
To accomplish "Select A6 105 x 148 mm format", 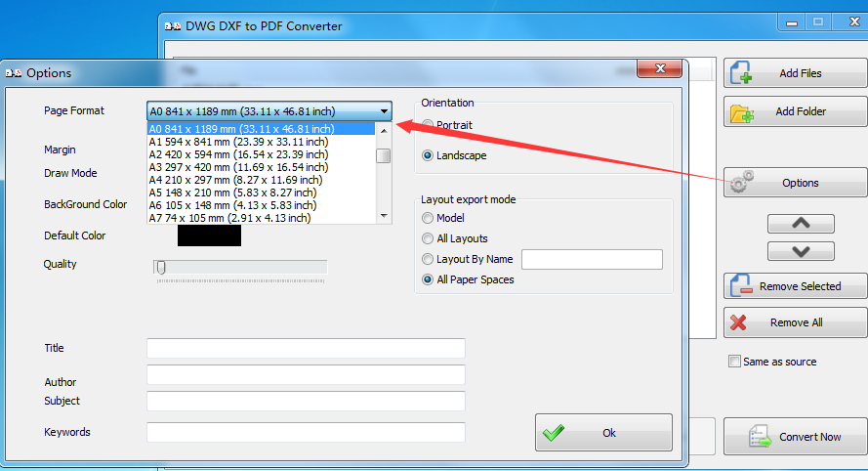I will [x=262, y=205].
